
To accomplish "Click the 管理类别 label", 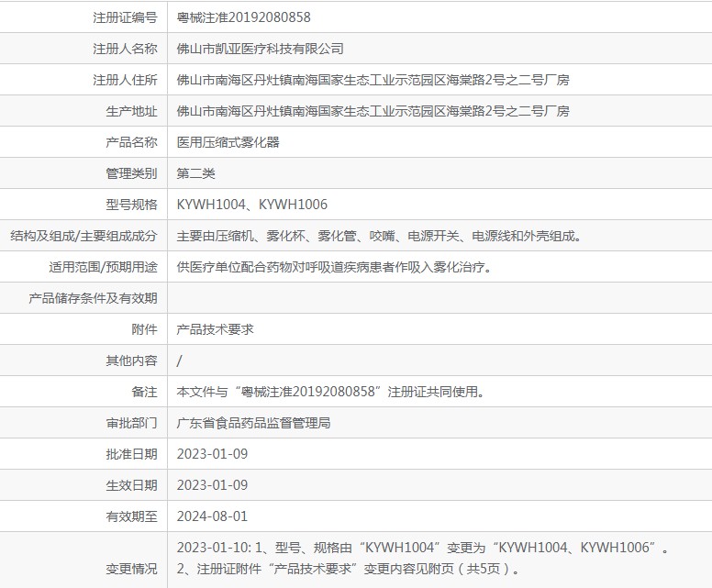I will coord(131,173).
